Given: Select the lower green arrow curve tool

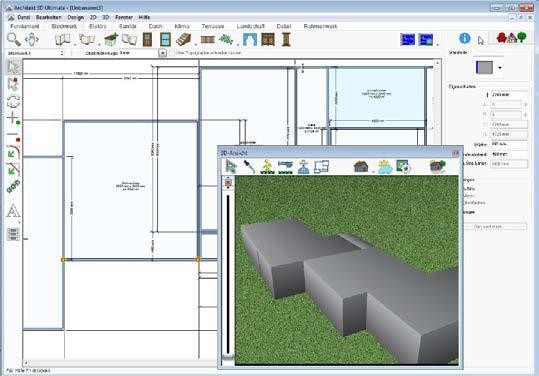Looking at the screenshot, I should (x=13, y=170).
